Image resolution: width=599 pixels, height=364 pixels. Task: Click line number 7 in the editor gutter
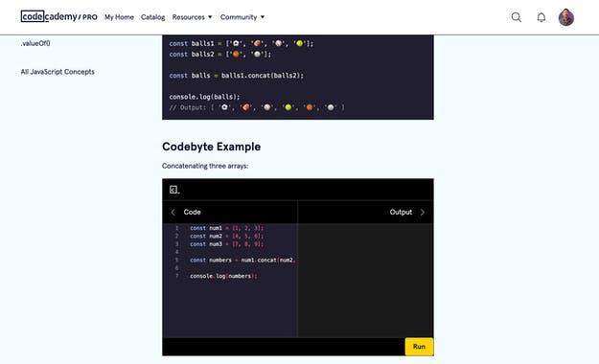[177, 276]
